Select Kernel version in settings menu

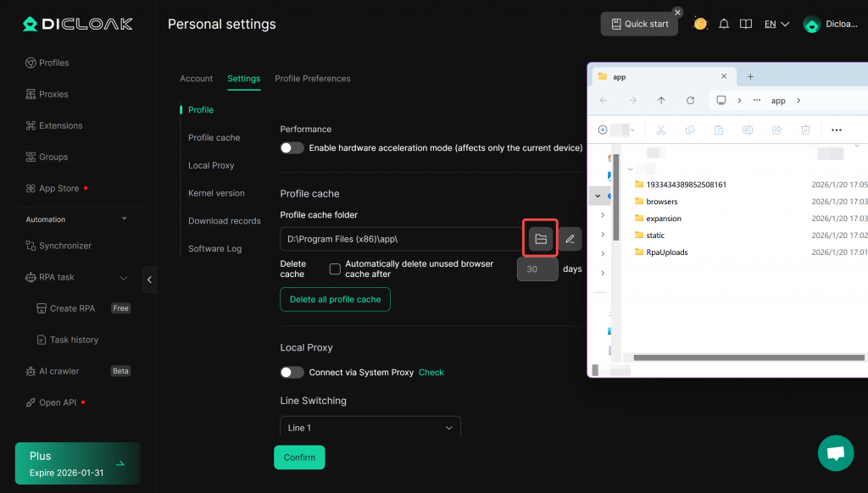click(216, 193)
